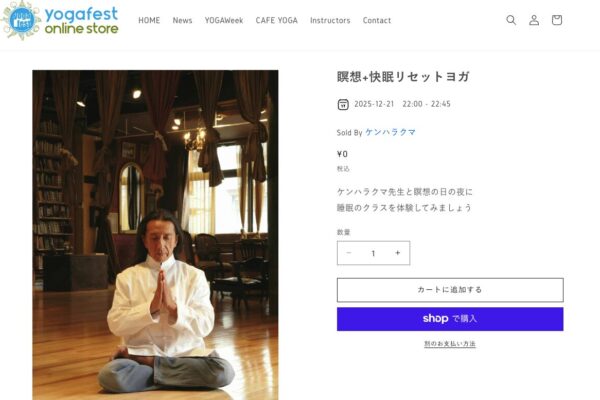Go to the HOME menu item

point(149,20)
